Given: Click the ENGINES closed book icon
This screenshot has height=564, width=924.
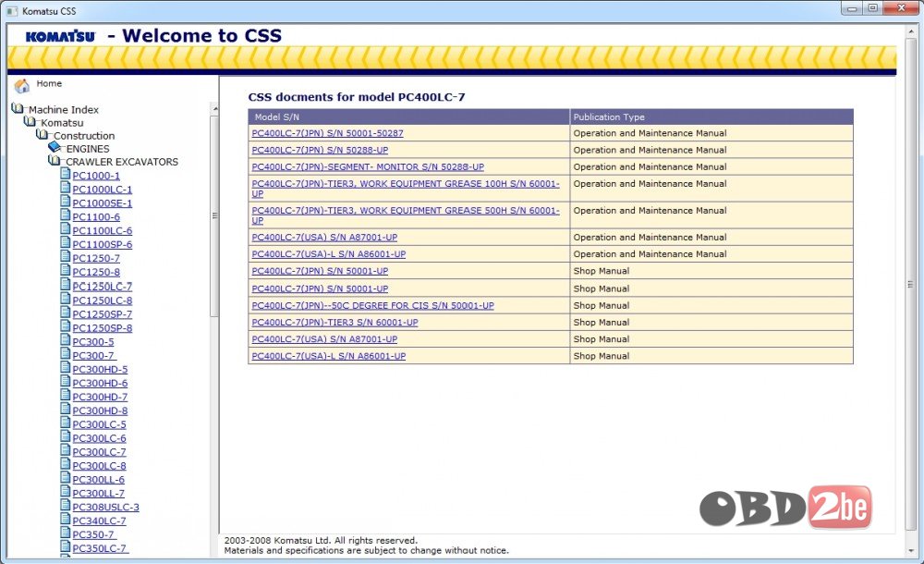Looking at the screenshot, I should coord(55,147).
